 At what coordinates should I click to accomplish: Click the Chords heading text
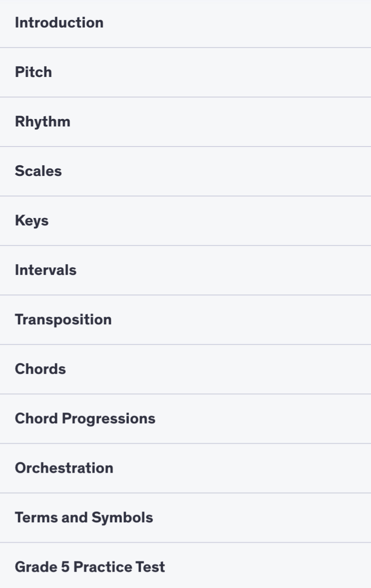(40, 369)
